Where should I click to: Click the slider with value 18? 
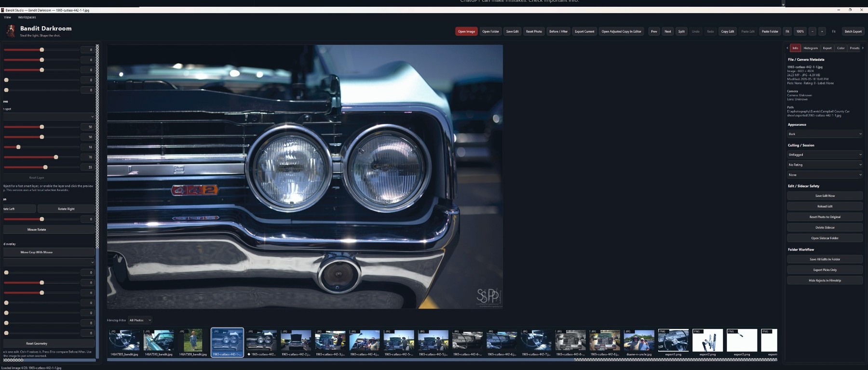[x=41, y=147]
